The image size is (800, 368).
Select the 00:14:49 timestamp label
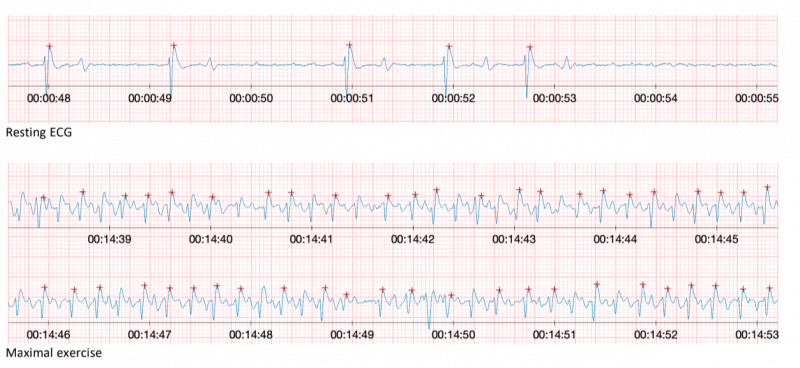click(352, 335)
